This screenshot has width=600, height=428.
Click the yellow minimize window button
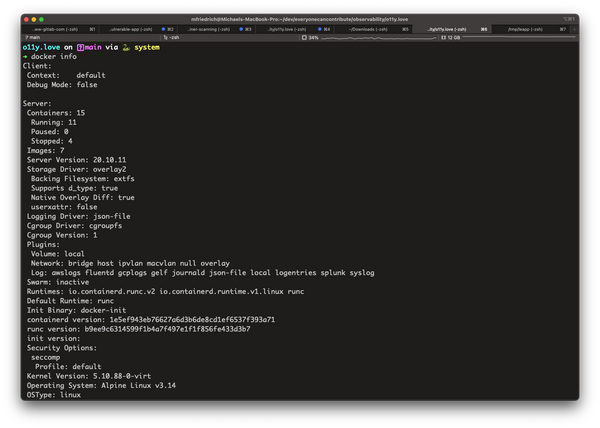(x=40, y=19)
